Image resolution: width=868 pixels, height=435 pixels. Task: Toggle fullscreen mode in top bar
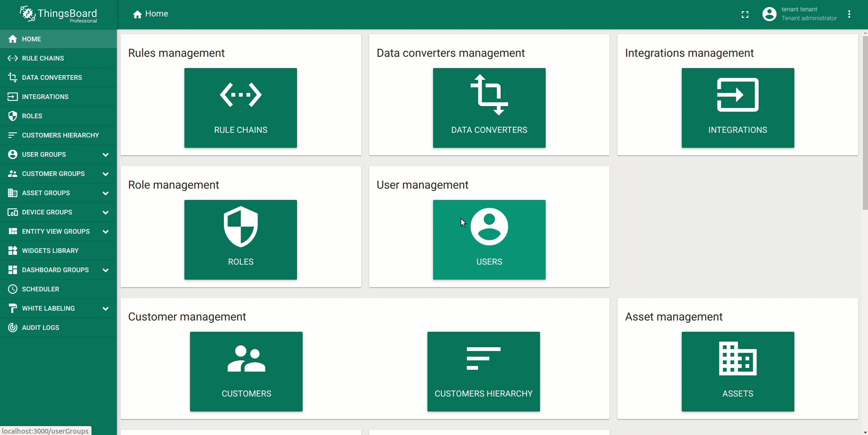[745, 15]
